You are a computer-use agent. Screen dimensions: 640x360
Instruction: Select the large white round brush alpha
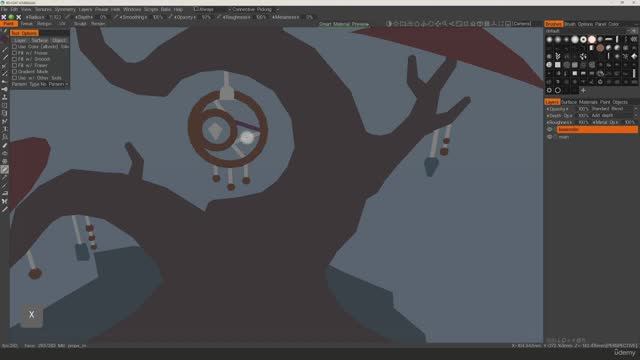click(x=575, y=40)
